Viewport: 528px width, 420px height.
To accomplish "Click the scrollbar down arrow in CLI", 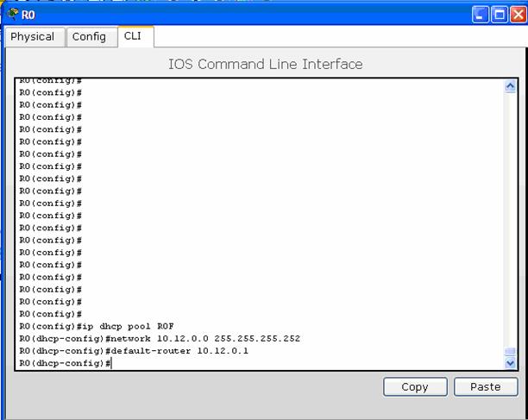I will [509, 363].
